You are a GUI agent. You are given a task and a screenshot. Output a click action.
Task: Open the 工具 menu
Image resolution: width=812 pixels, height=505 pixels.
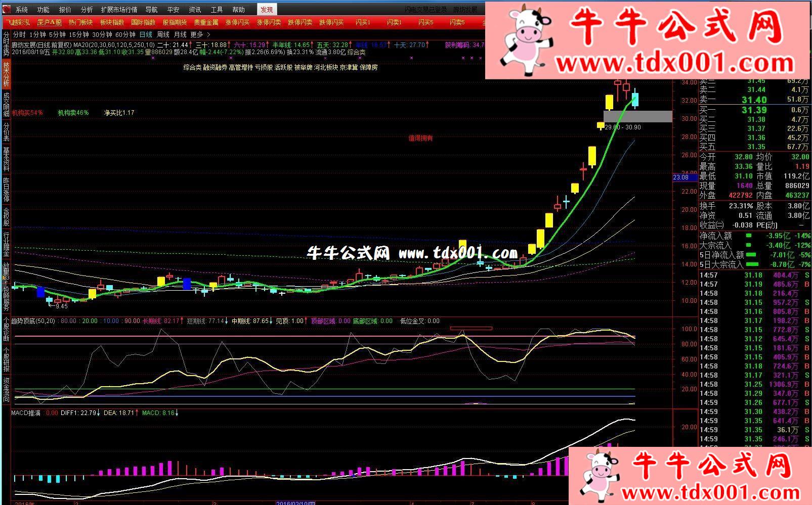click(217, 10)
